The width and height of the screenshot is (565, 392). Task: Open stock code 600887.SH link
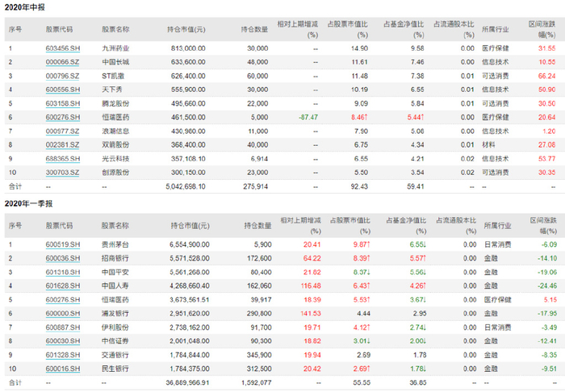point(63,327)
